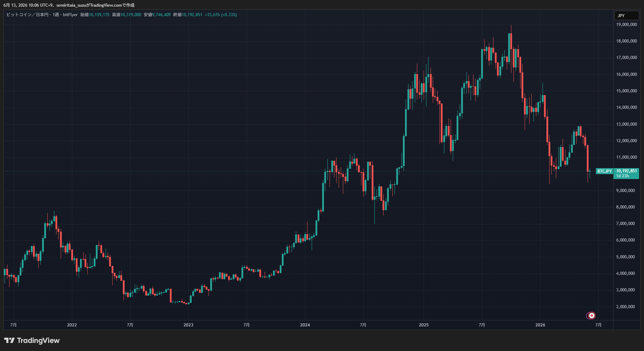Click the TradingView logo

click(32, 340)
